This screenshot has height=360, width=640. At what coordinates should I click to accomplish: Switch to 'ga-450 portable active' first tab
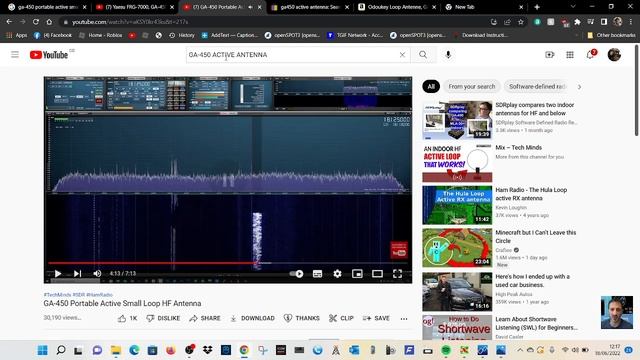coord(47,7)
